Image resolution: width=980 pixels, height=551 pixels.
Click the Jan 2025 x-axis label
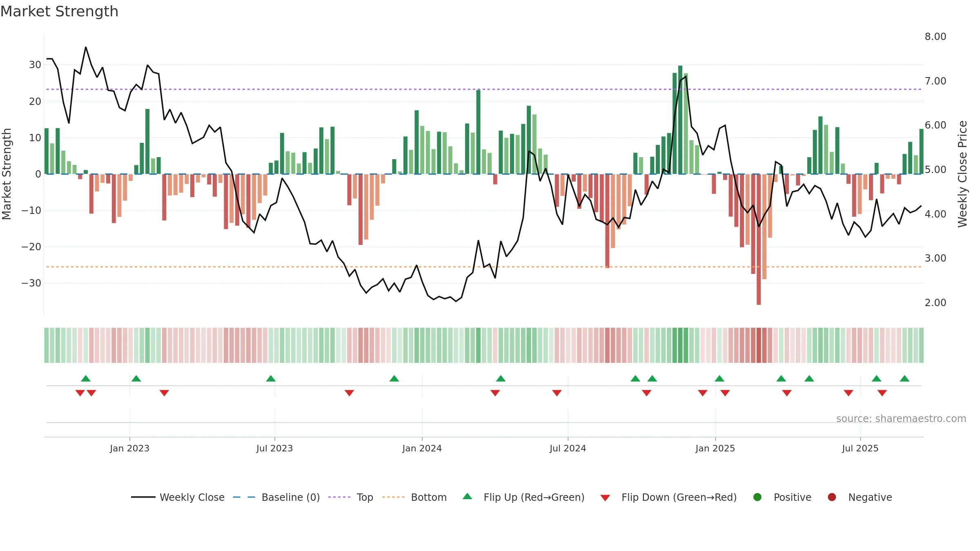pos(715,448)
